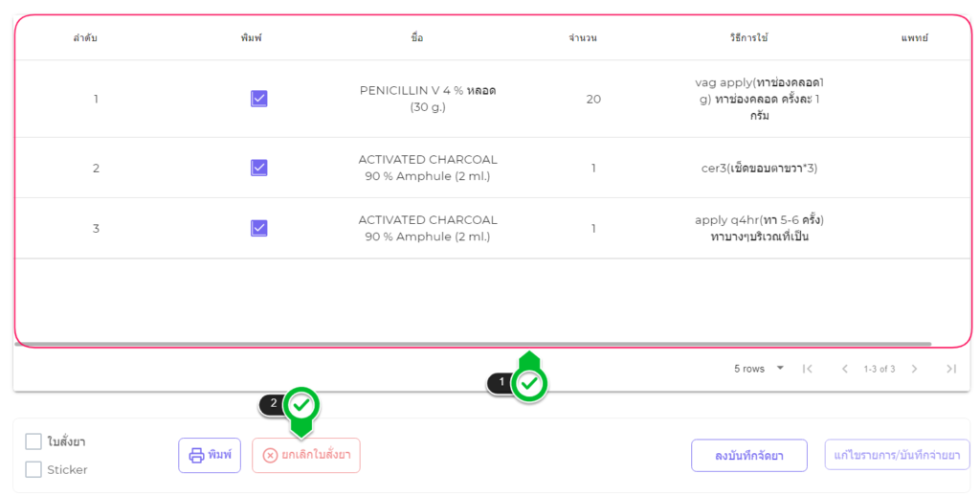Click the ลงบันทึกจัดยา button

pos(748,455)
